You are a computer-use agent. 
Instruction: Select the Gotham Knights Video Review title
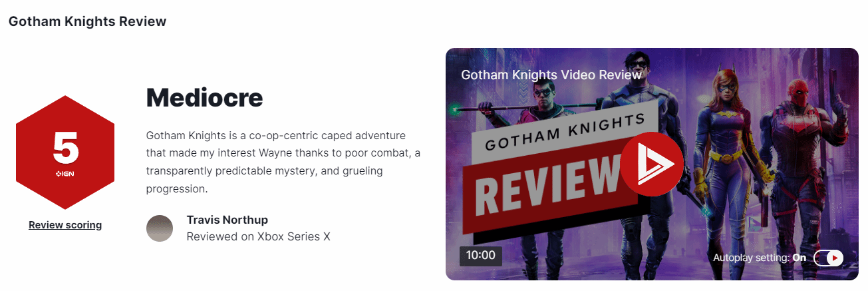tap(551, 75)
